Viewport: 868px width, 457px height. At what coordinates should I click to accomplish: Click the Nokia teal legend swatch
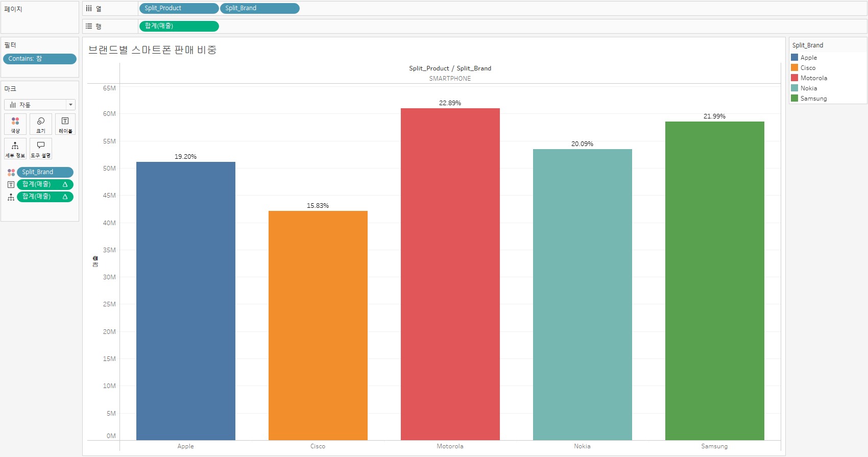pyautogui.click(x=794, y=88)
